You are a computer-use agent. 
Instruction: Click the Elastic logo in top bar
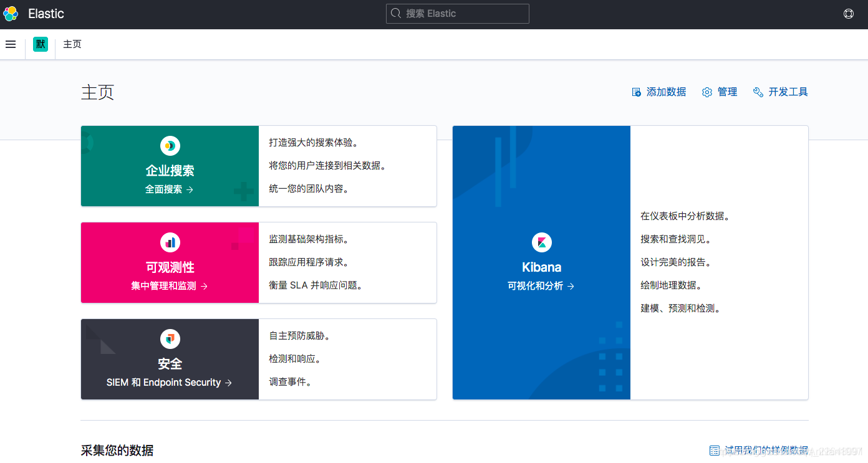click(x=10, y=14)
